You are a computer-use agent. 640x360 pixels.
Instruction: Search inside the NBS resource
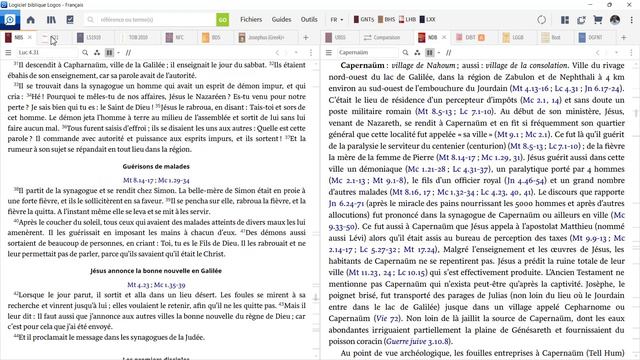85,53
